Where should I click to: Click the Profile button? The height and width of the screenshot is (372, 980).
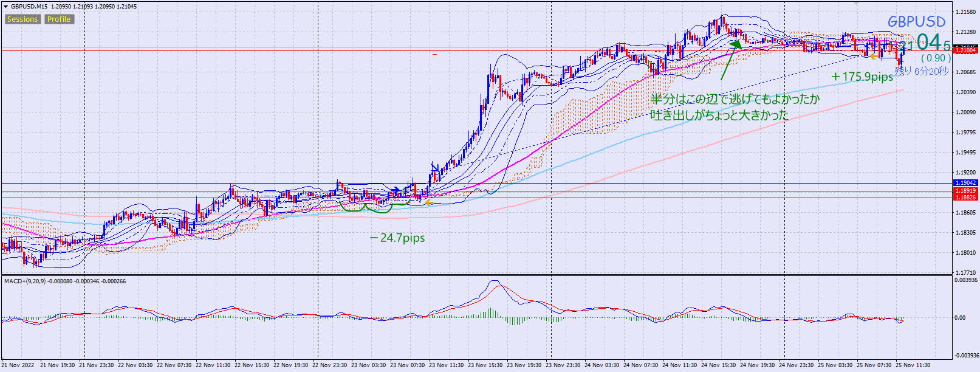tap(59, 19)
